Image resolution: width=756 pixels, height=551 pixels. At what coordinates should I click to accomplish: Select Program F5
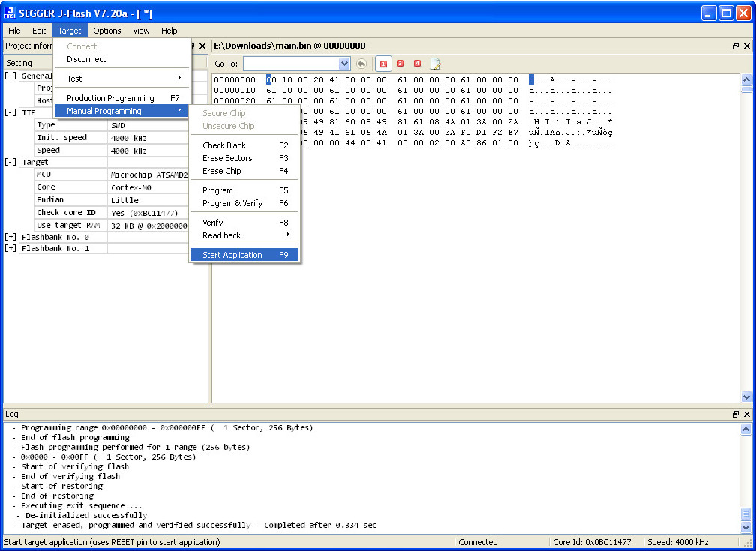244,190
